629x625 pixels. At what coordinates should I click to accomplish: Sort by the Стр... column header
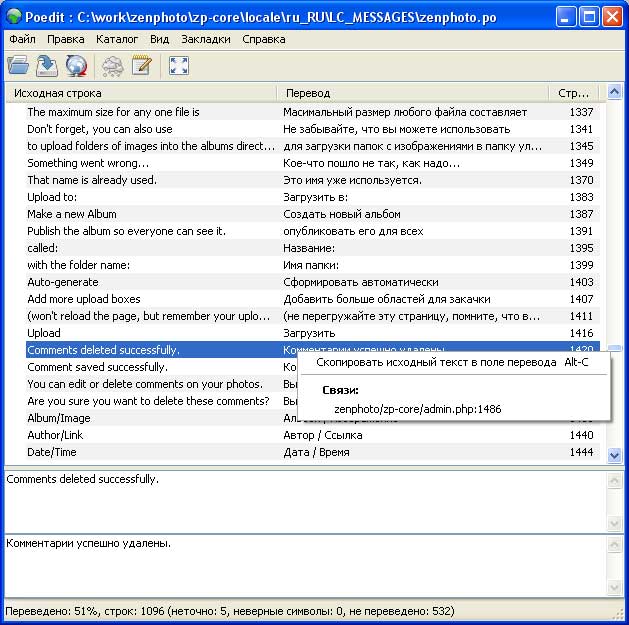[x=573, y=93]
